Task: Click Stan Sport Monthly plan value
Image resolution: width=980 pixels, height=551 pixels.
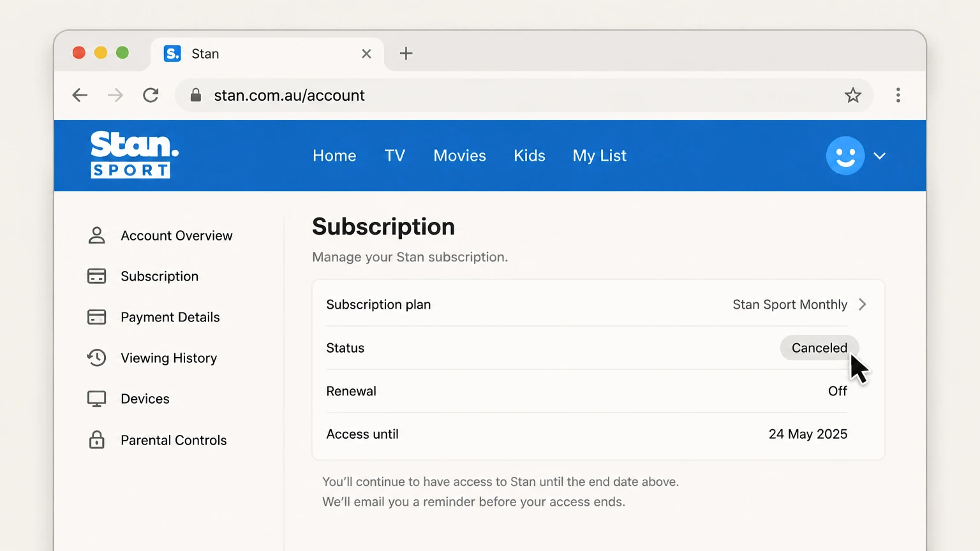Action: (790, 304)
